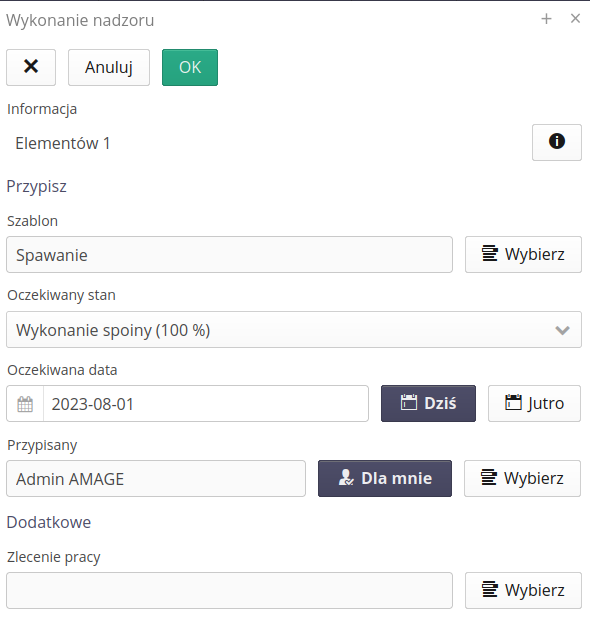Image resolution: width=590 pixels, height=620 pixels.
Task: Set the date with Jutro button
Action: coord(534,403)
